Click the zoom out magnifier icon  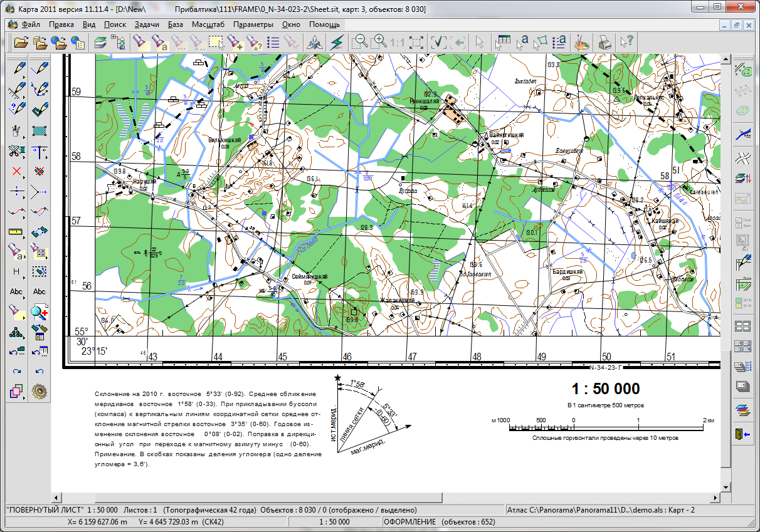(360, 43)
